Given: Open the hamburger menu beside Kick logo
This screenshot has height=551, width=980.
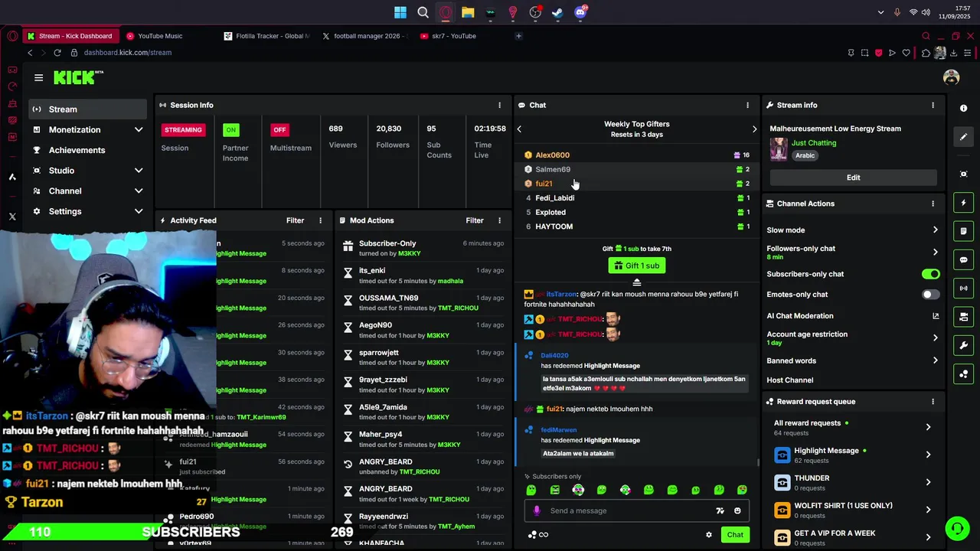Looking at the screenshot, I should 38,77.
